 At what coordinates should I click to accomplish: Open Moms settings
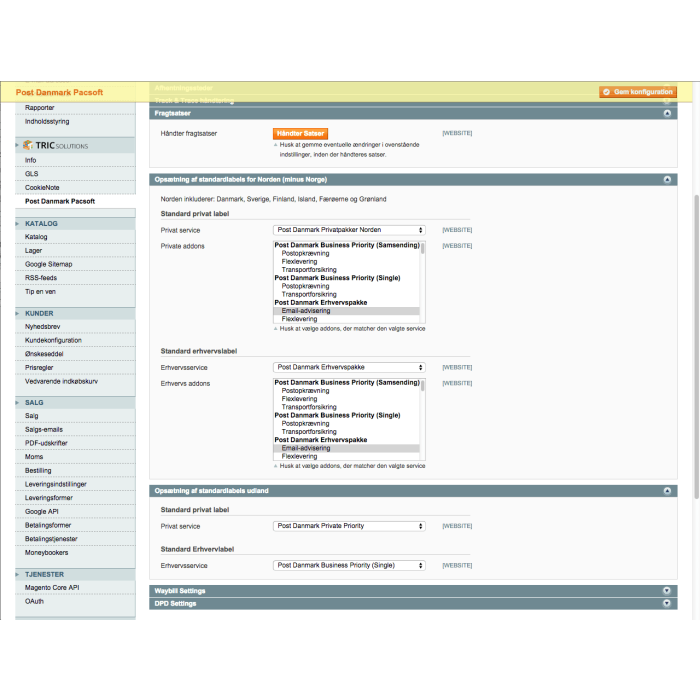tap(34, 457)
